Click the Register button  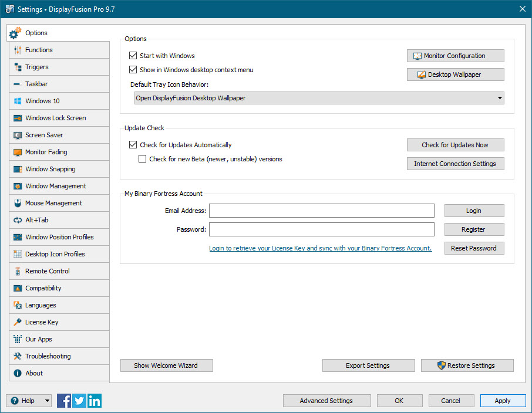474,229
